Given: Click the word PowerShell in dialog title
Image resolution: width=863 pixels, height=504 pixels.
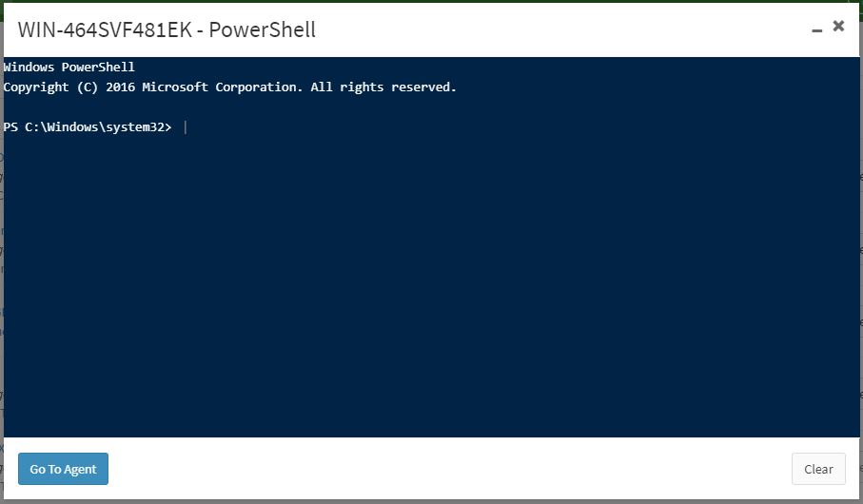Looking at the screenshot, I should 262,29.
